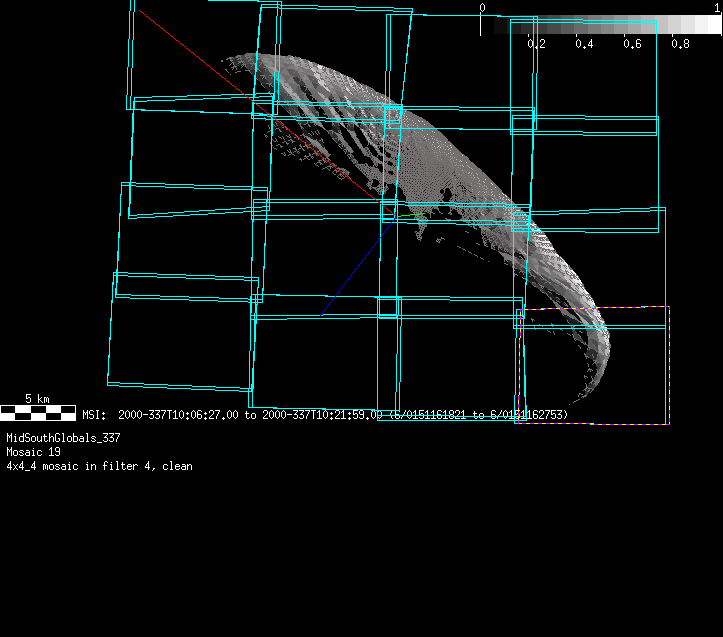
Task: Select the MidSouthGlobals_337 title text
Action: tap(63, 438)
